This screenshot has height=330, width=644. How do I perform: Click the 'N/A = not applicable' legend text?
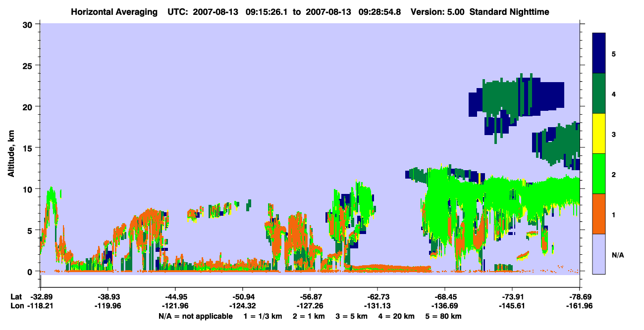(x=195, y=316)
